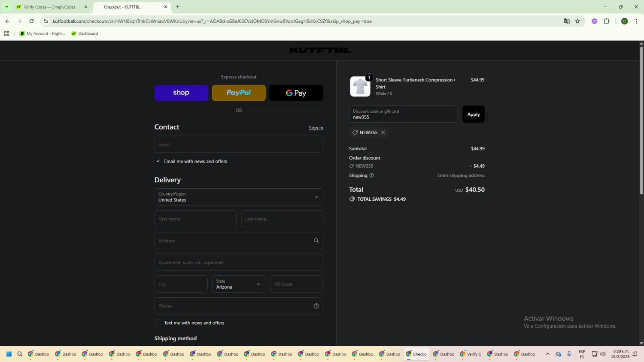This screenshot has height=362, width=644.
Task: Bookmark this page with the star
Action: point(578,21)
